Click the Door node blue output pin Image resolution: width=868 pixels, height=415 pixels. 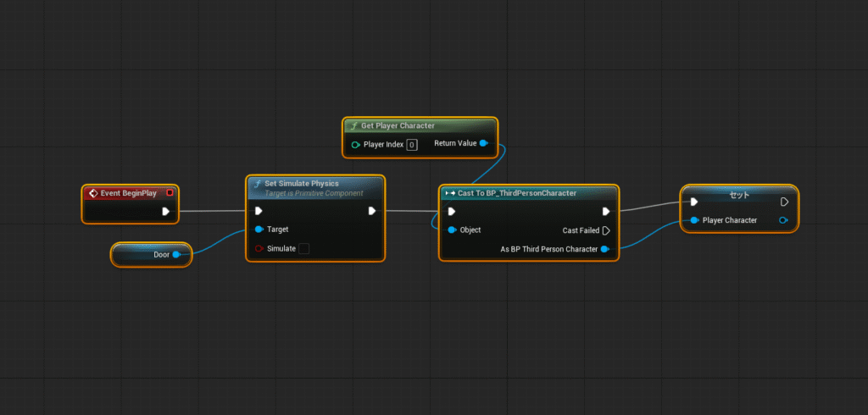tap(176, 255)
